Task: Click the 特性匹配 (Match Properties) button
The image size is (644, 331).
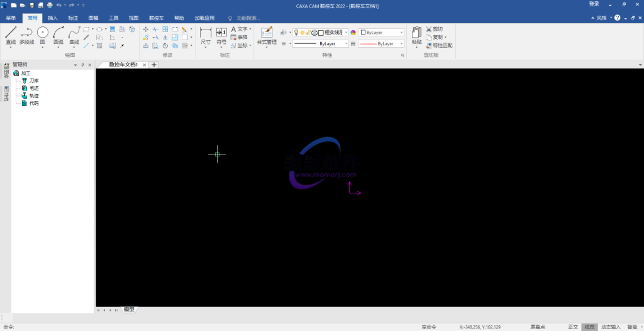Action: (439, 45)
